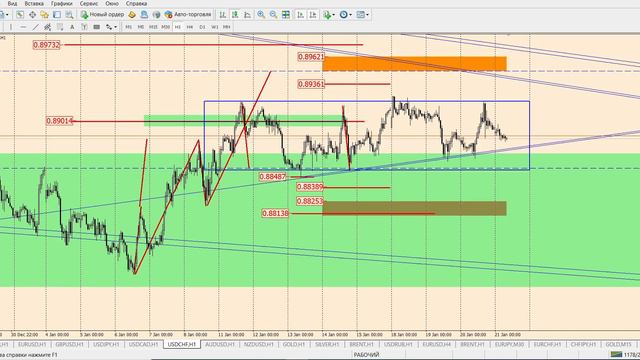The image size is (640, 360).
Task: Expand the Templates dropdown arrow
Action: 367,15
